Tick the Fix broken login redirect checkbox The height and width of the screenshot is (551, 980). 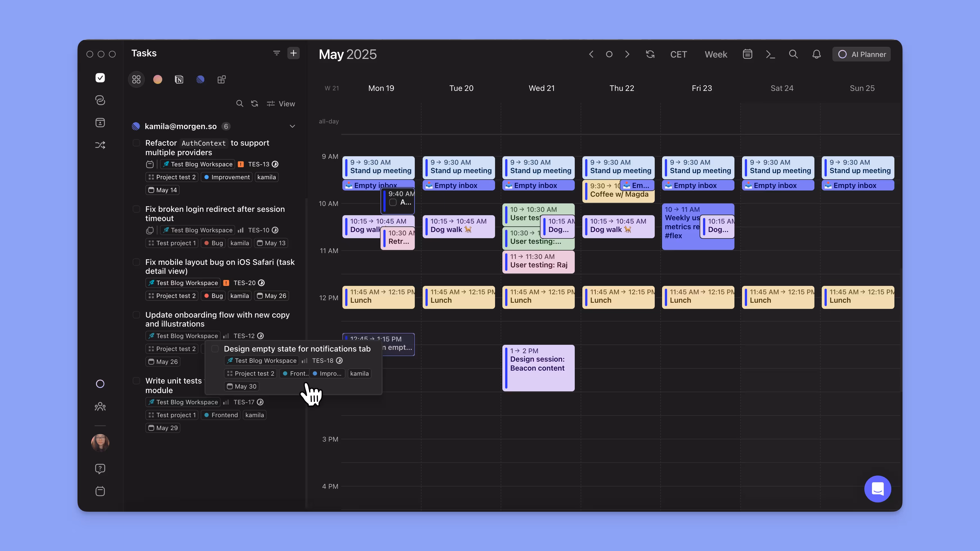pos(136,209)
